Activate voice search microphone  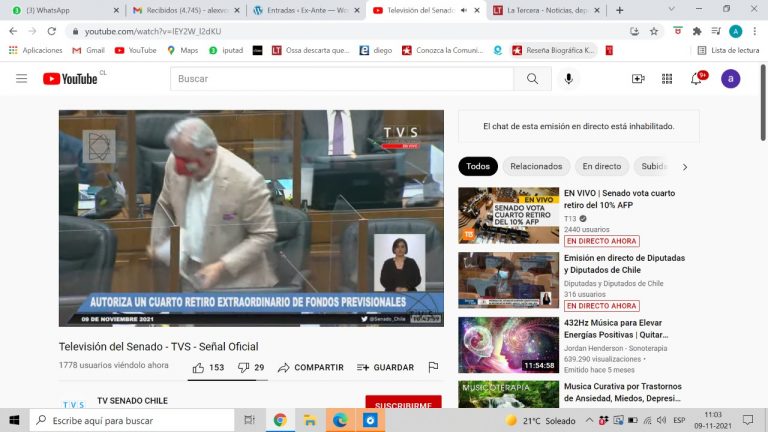(568, 78)
